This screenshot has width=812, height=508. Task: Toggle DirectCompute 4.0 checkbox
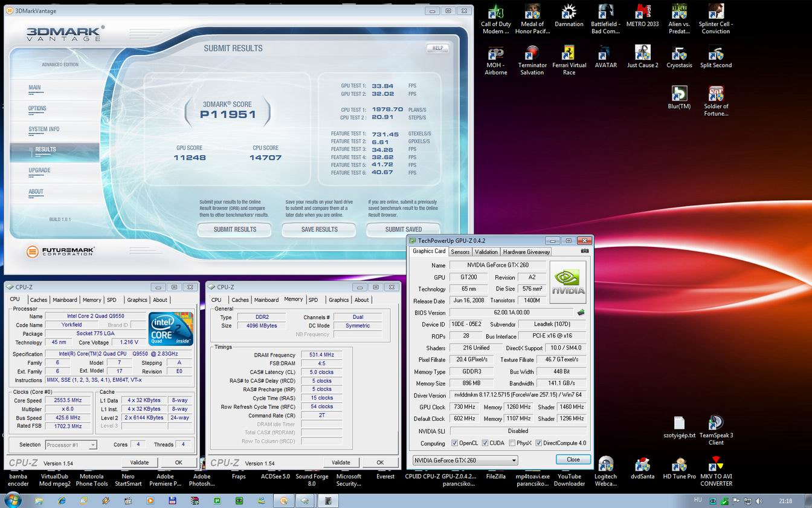click(x=538, y=443)
